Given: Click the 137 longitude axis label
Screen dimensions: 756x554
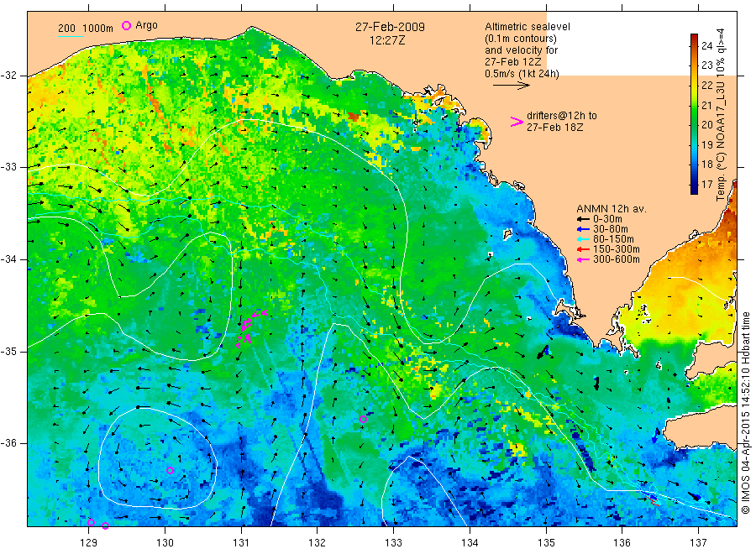Looking at the screenshot, I should coord(698,543).
